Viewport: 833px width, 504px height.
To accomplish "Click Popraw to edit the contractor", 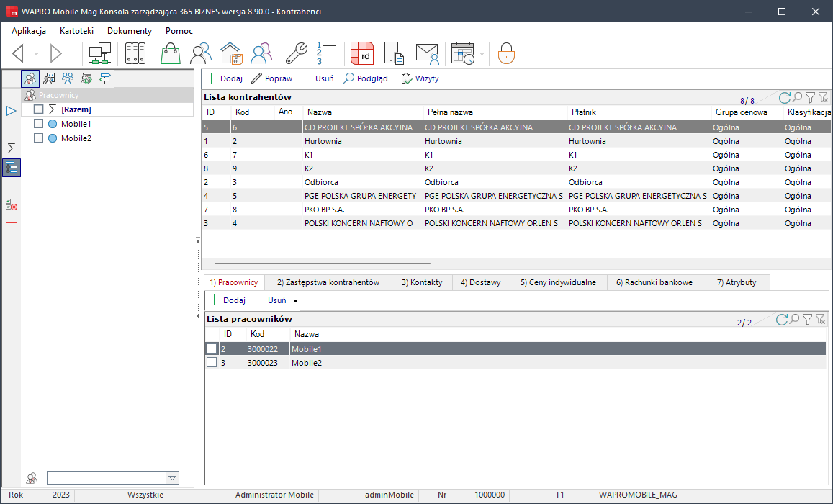I will pos(271,78).
